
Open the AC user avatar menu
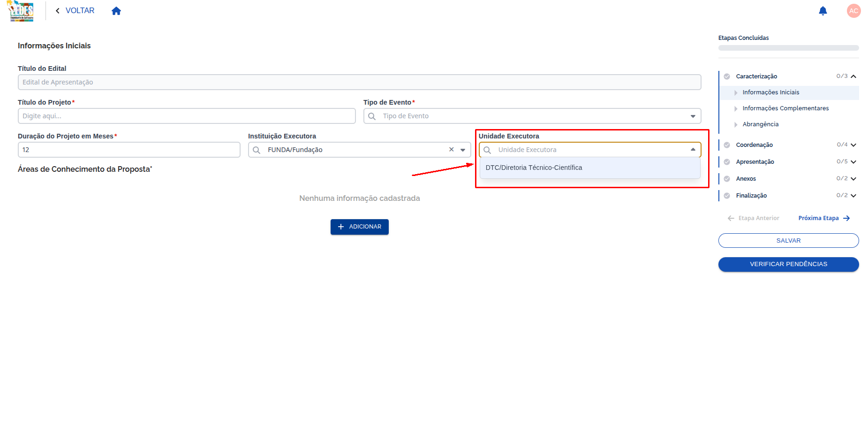click(x=853, y=11)
